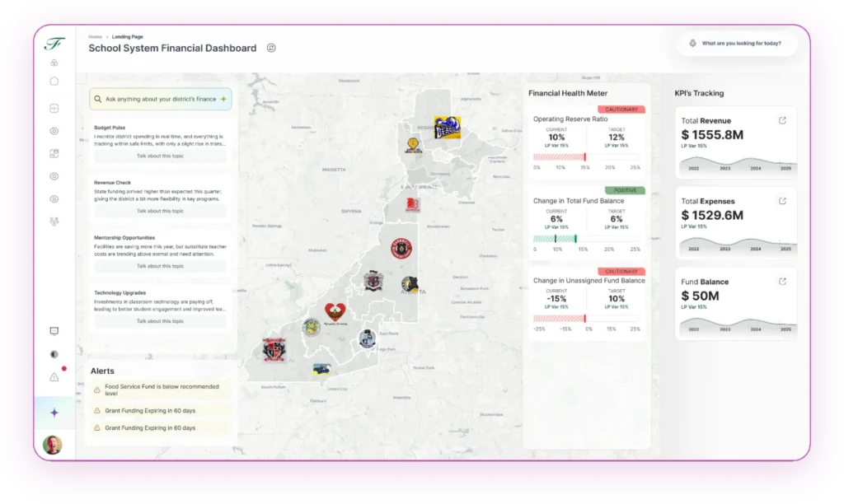Screen dimensions: 844x504
Task: Open the home icon in the sidebar
Action: [54, 81]
